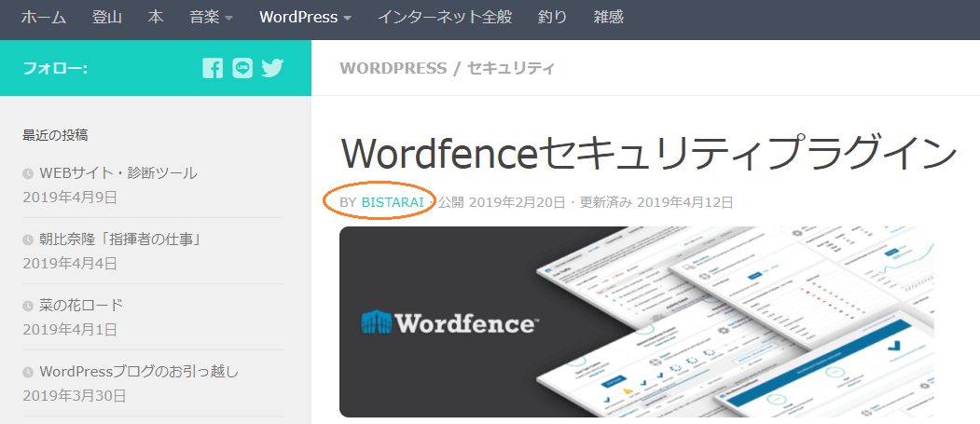Open author BISTARAI's profile link
This screenshot has width=980, height=424.
(x=393, y=202)
